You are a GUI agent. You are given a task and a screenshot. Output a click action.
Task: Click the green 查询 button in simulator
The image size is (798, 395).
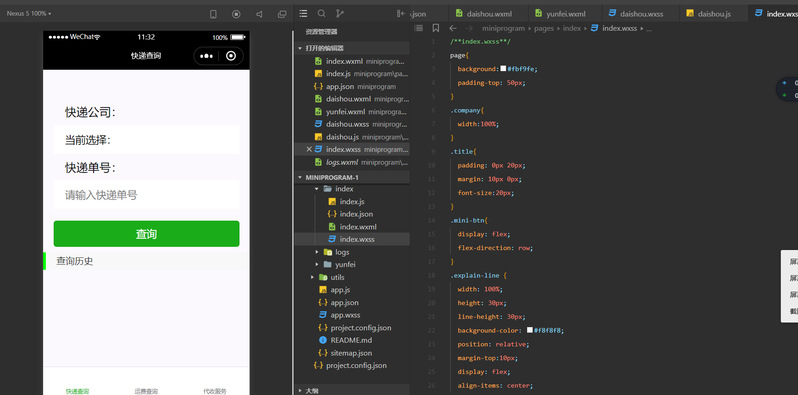click(x=147, y=234)
